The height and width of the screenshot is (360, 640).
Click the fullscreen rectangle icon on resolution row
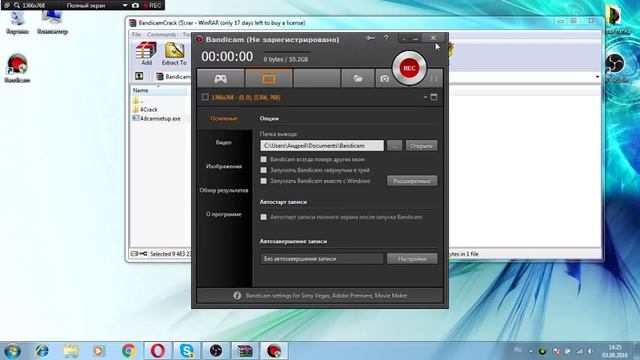[x=434, y=97]
